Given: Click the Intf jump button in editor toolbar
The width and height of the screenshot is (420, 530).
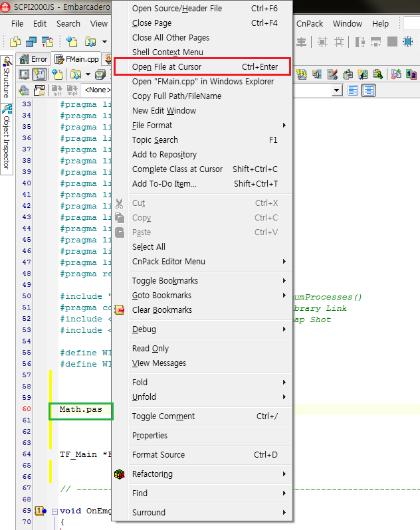Looking at the screenshot, I should [x=56, y=90].
